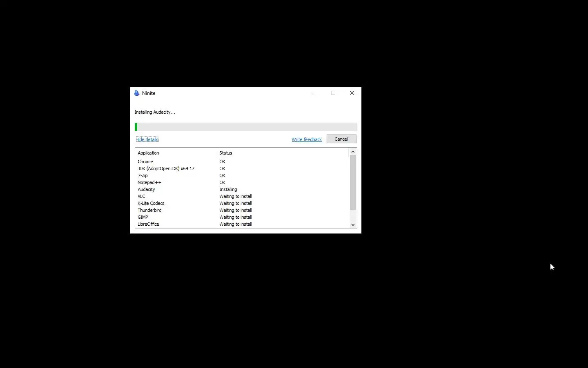Select the VLC row

[243, 196]
